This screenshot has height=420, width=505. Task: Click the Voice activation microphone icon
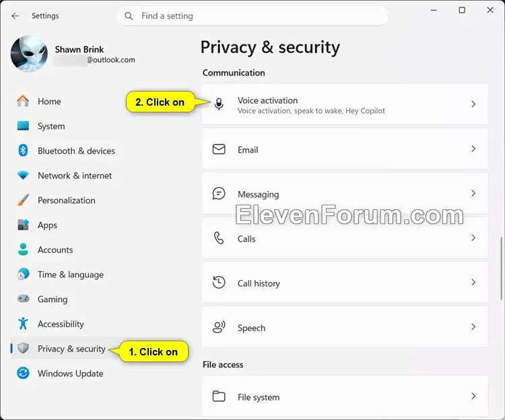pyautogui.click(x=219, y=104)
